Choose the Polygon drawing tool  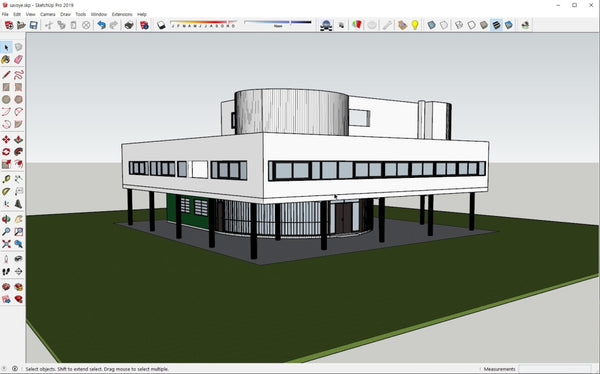click(x=18, y=100)
